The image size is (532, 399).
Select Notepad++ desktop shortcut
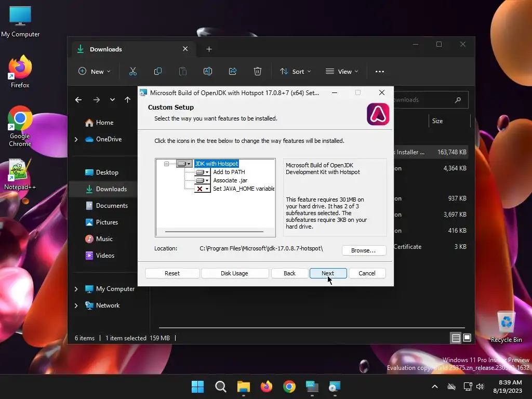[20, 174]
